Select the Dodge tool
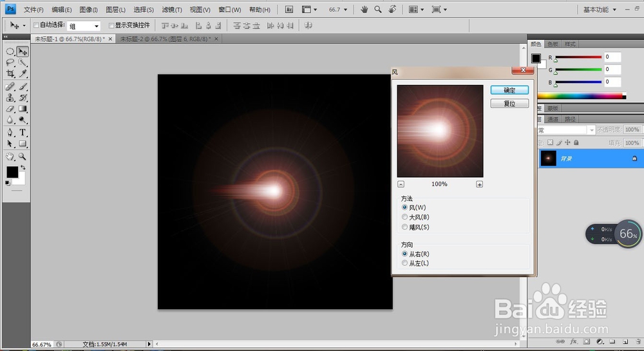 tap(23, 120)
